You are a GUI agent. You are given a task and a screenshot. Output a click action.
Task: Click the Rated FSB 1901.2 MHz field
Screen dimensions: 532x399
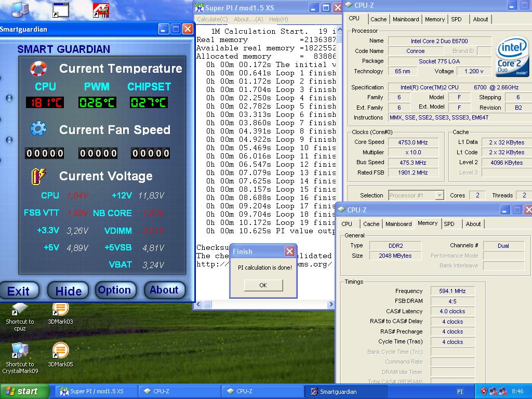pyautogui.click(x=413, y=172)
